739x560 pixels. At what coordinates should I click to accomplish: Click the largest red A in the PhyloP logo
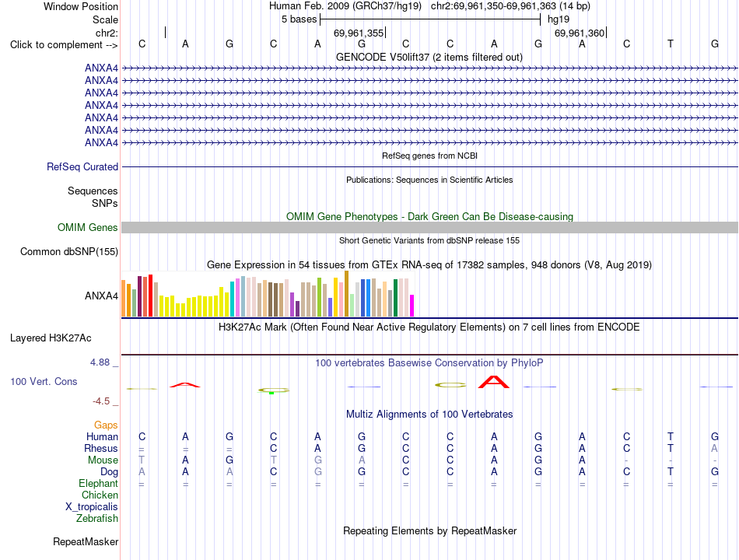(x=494, y=382)
